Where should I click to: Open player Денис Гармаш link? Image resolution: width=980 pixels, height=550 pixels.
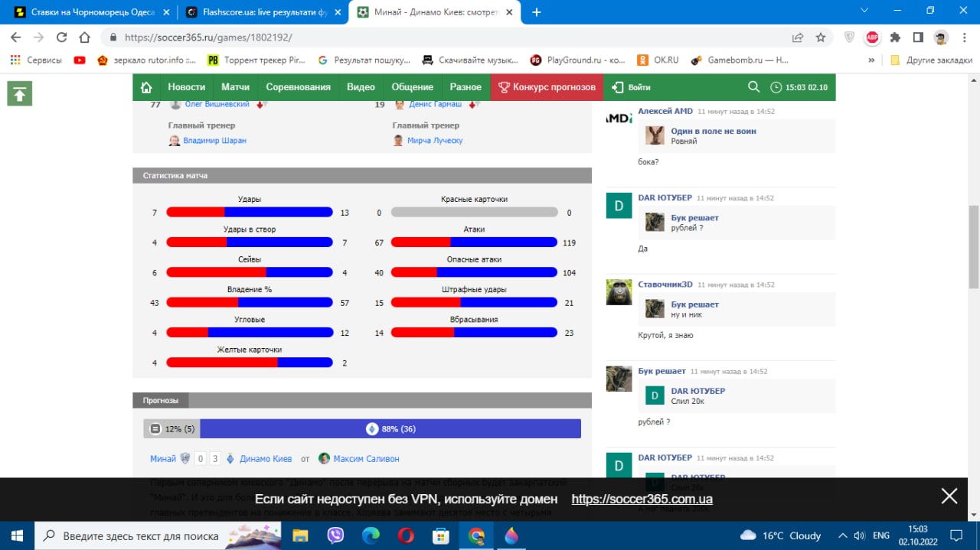point(435,105)
